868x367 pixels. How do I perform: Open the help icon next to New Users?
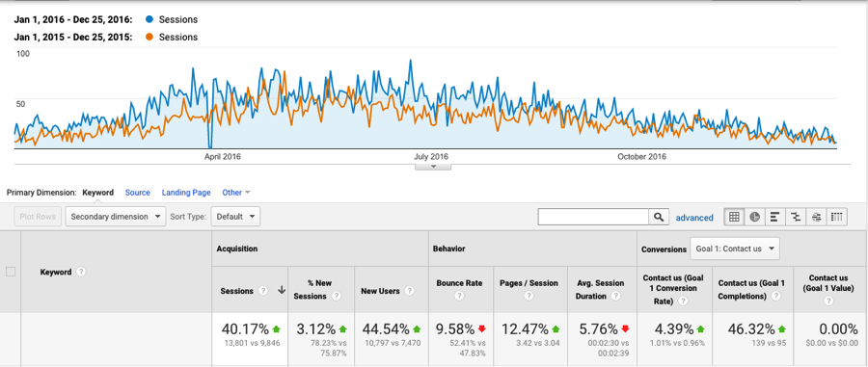tap(409, 291)
